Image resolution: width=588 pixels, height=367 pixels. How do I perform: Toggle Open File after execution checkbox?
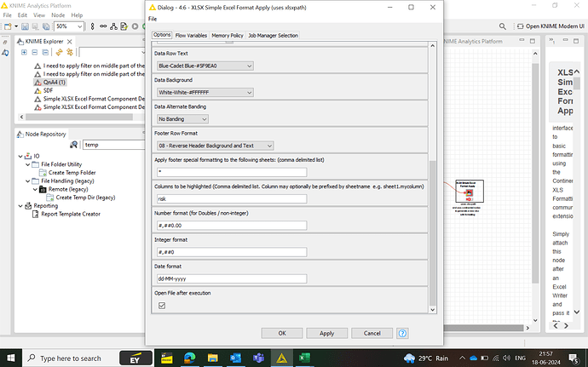point(162,305)
